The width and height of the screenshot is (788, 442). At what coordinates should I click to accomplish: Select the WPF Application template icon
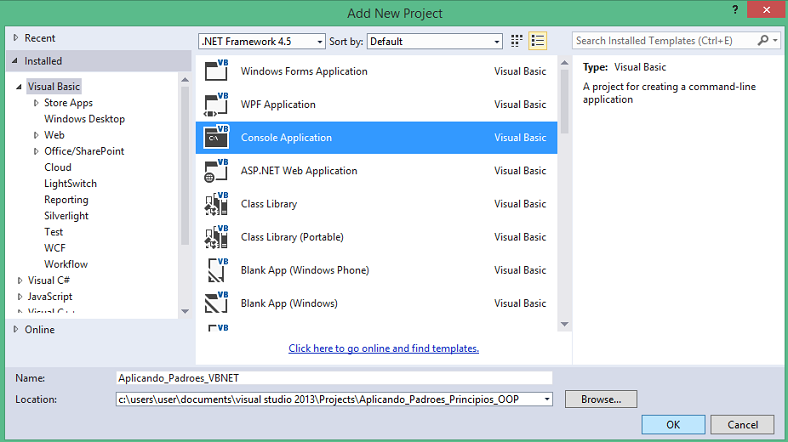(x=217, y=104)
